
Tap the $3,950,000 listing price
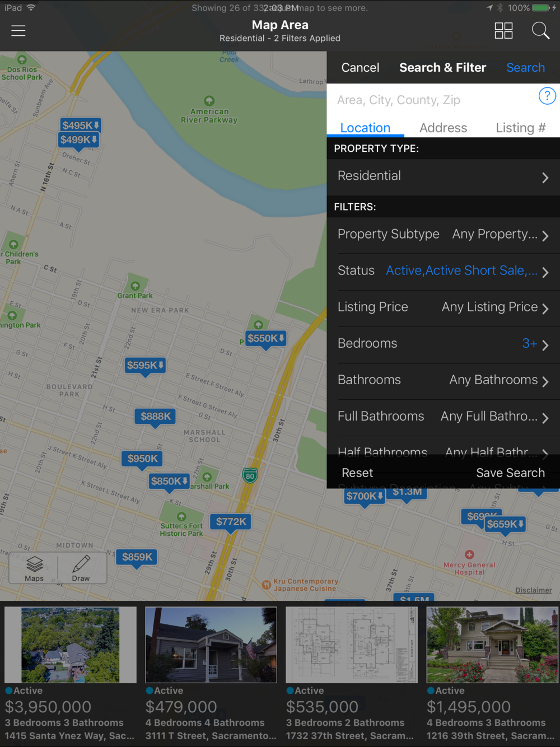[x=48, y=707]
